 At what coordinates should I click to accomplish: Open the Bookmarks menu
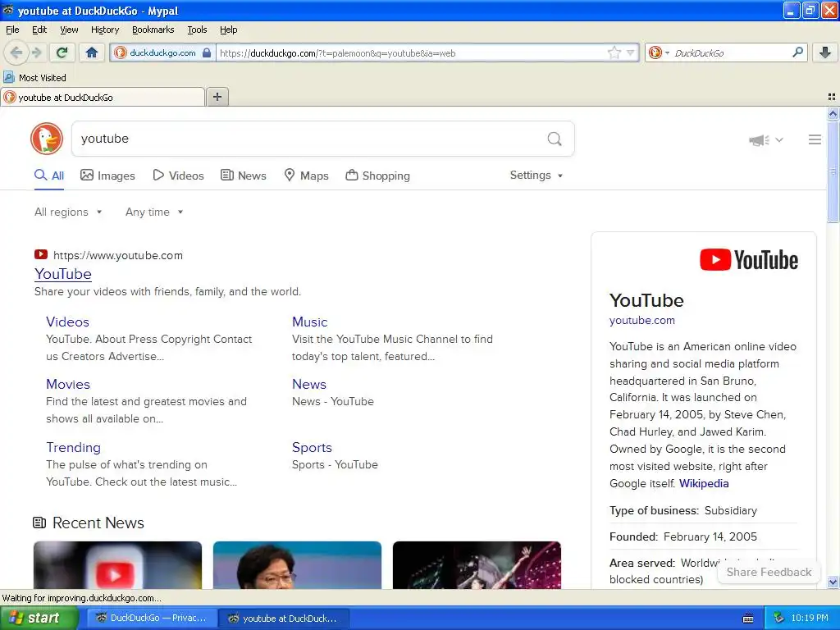(153, 30)
